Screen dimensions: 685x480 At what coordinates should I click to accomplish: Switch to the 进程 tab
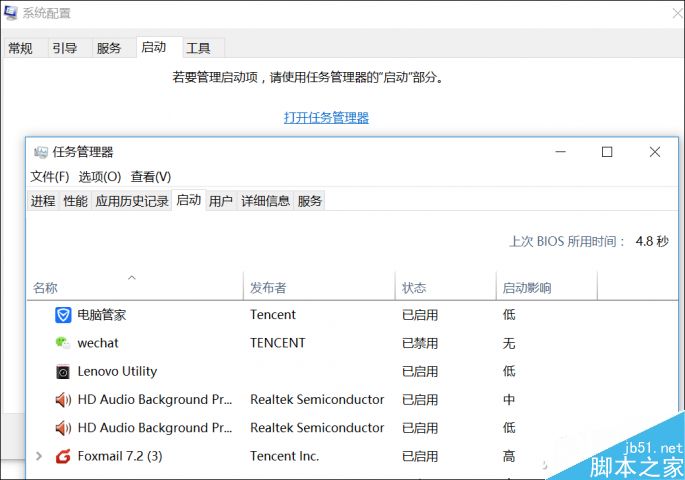[x=43, y=201]
